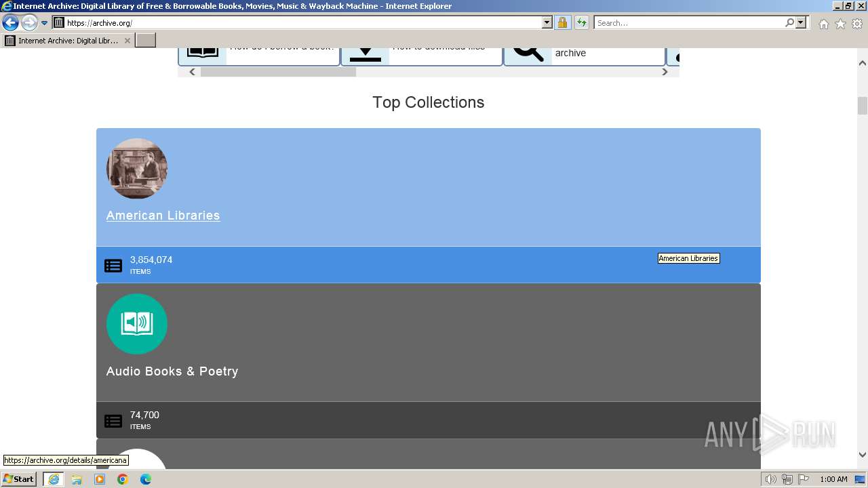Open the recent pages dropdown arrow
Viewport: 868px width, 488px height.
point(45,23)
